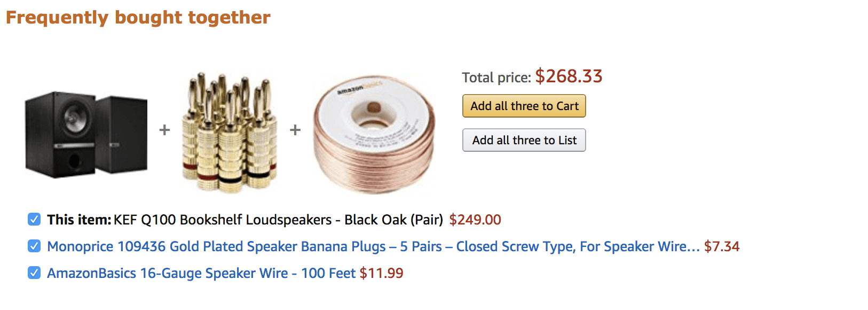Screen dimensions: 868x310
Task: Click the $11.99 speaker wire price
Action: (381, 273)
